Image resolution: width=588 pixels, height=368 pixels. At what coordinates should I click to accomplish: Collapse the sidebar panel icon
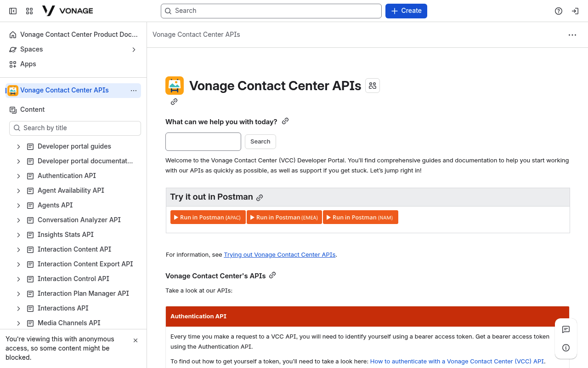pyautogui.click(x=13, y=11)
